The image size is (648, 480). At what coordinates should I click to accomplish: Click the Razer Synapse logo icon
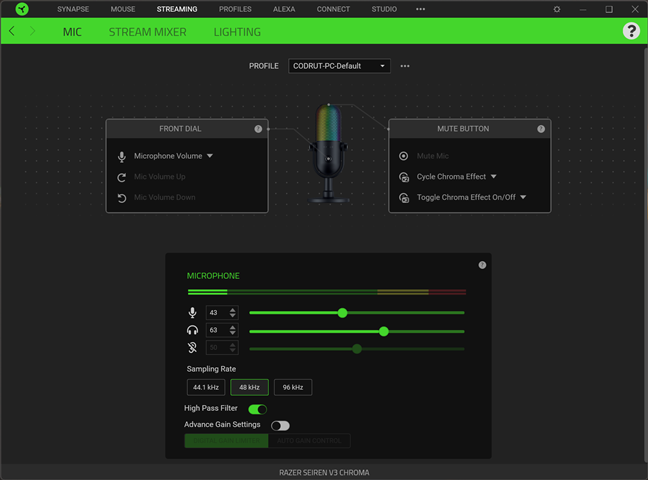22,9
